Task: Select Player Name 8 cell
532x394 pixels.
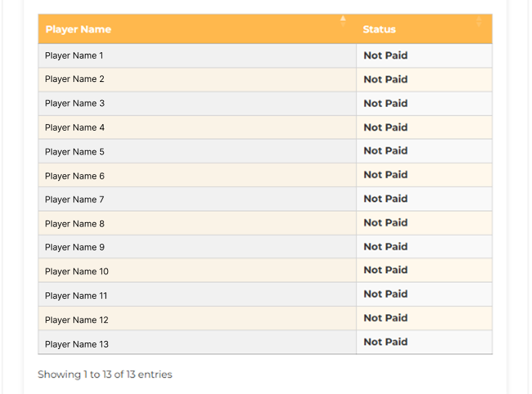Action: click(197, 223)
